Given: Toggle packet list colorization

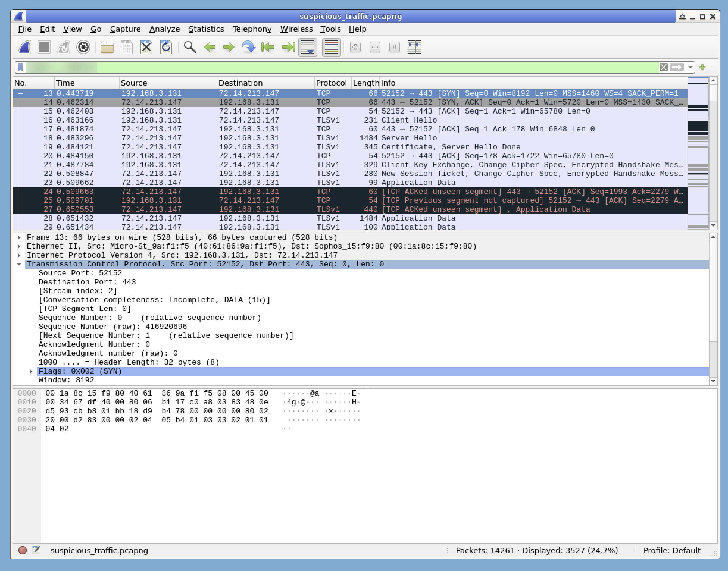Looking at the screenshot, I should (332, 47).
